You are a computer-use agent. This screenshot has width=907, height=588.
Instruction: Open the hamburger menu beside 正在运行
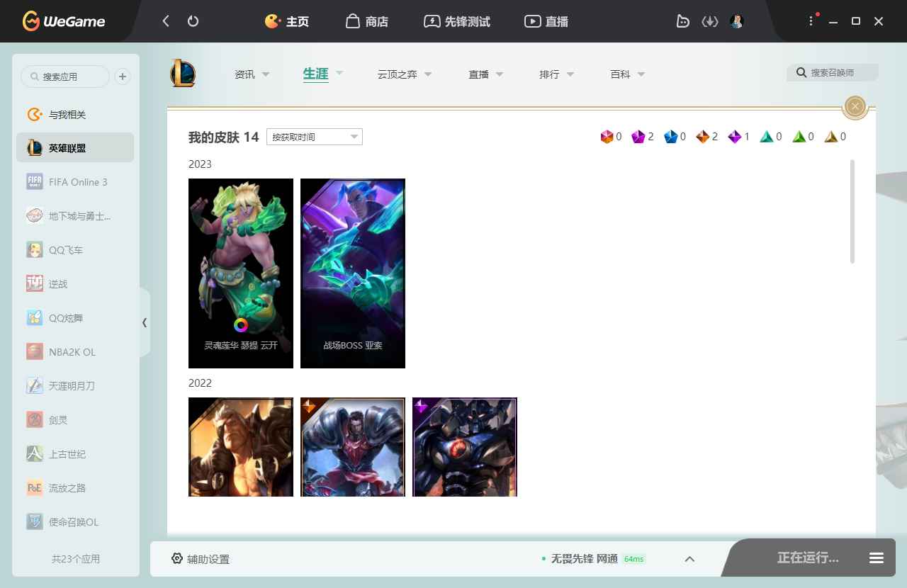point(877,558)
